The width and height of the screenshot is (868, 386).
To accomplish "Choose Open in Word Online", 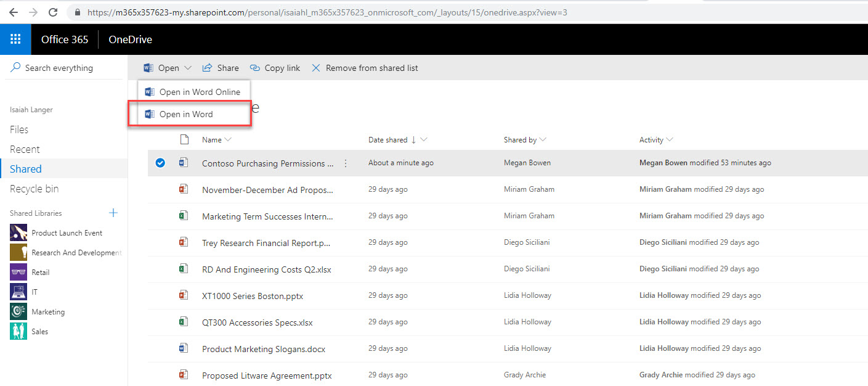I will (x=195, y=92).
